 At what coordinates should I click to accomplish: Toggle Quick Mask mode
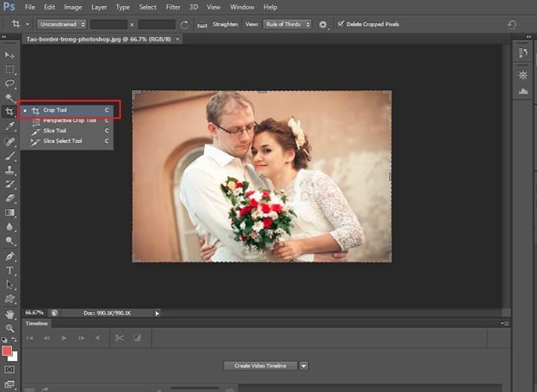click(9, 370)
